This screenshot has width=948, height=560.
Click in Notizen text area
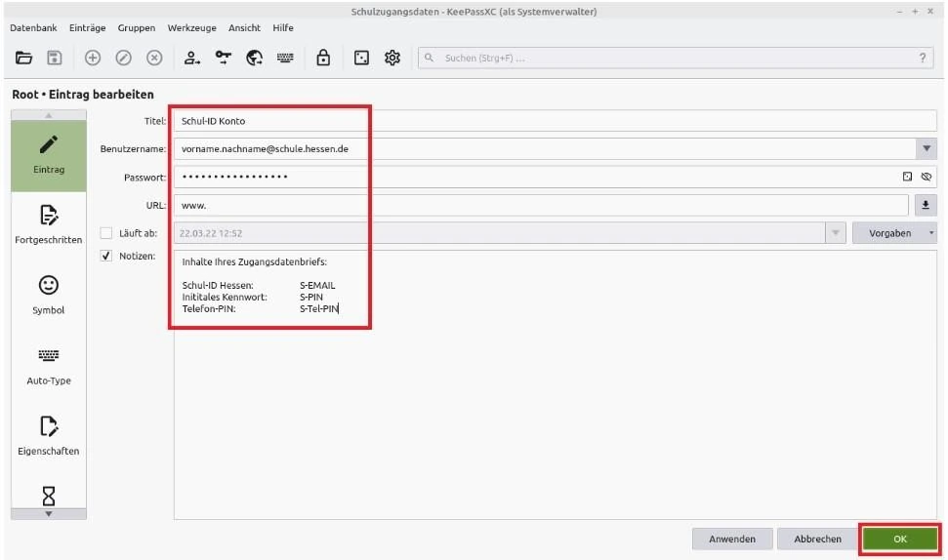pos(555,384)
